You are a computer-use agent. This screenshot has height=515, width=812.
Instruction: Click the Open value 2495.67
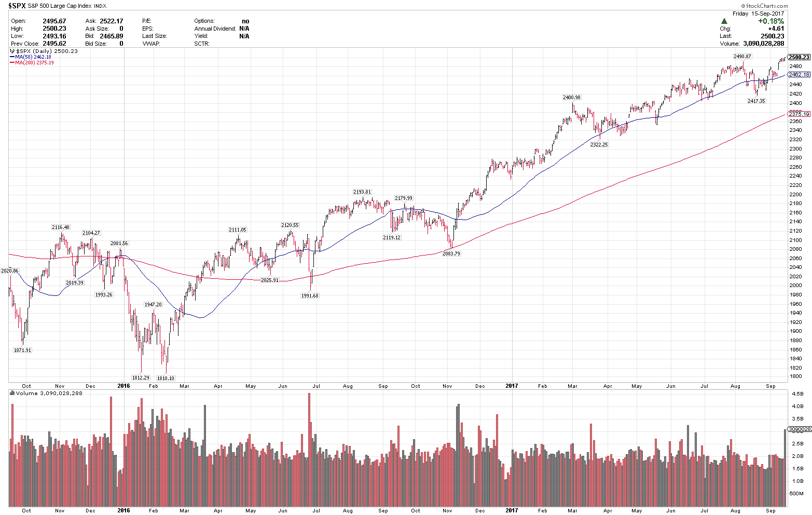click(x=54, y=21)
